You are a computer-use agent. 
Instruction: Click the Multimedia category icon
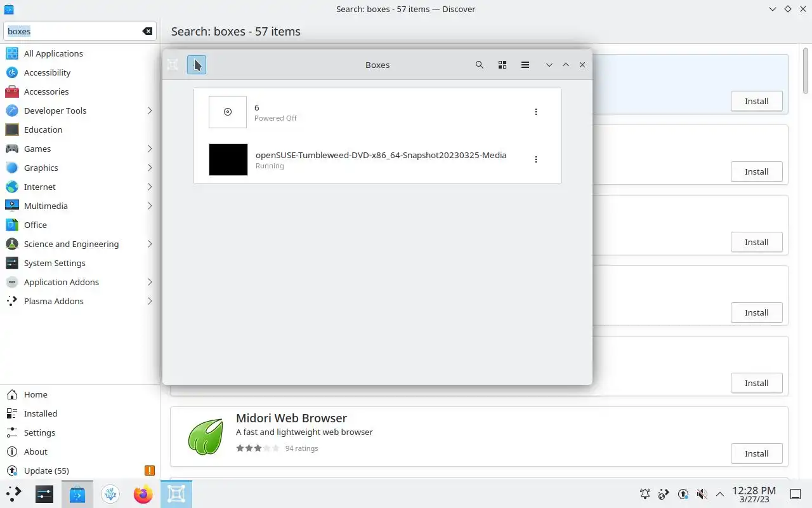[12, 206]
